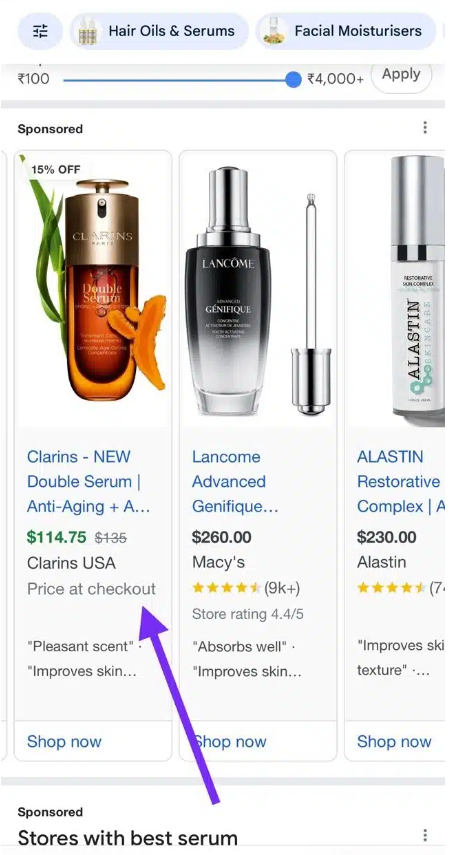Screen dimensions: 456x855
Task: Click Shop now under Clarins product
Action: point(64,742)
